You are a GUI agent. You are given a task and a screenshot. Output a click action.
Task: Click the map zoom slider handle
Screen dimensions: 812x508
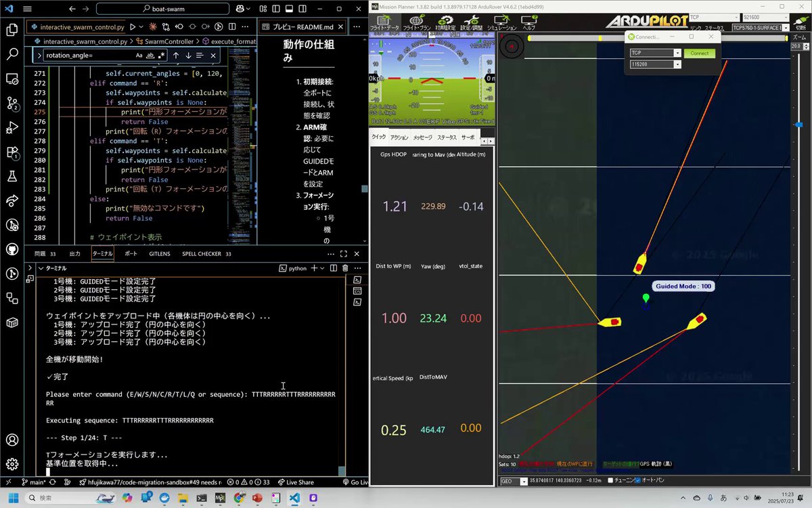(798, 125)
